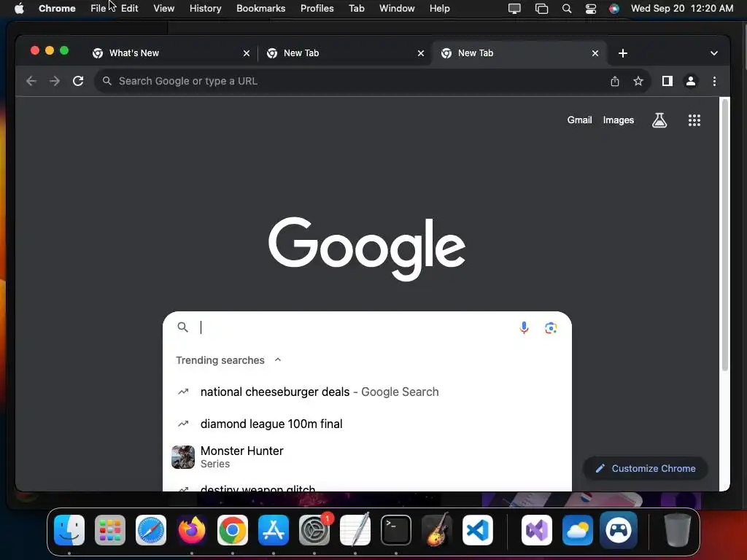Launch GarageBand from the Dock

(x=437, y=530)
